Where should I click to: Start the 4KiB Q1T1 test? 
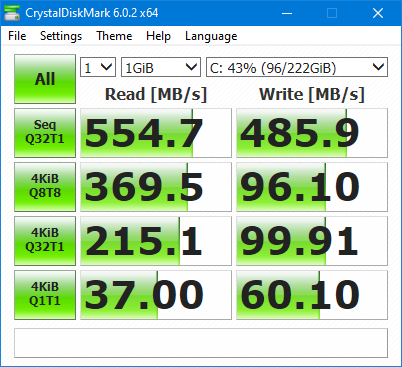45,295
